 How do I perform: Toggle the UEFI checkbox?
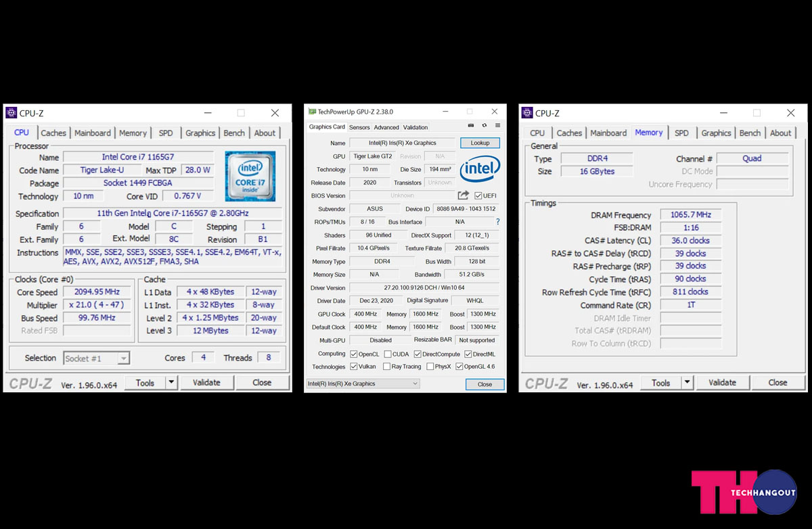pyautogui.click(x=478, y=196)
